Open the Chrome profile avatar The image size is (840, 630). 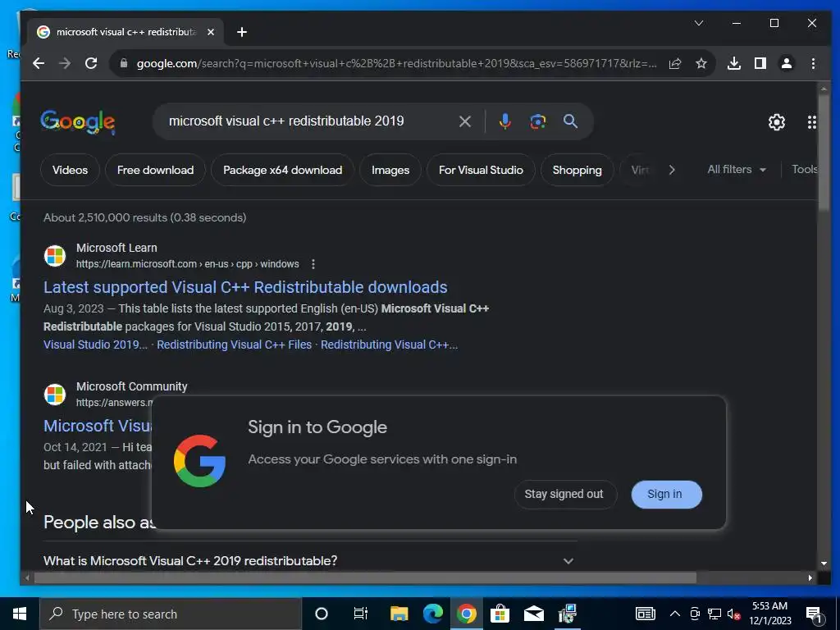[x=787, y=63]
